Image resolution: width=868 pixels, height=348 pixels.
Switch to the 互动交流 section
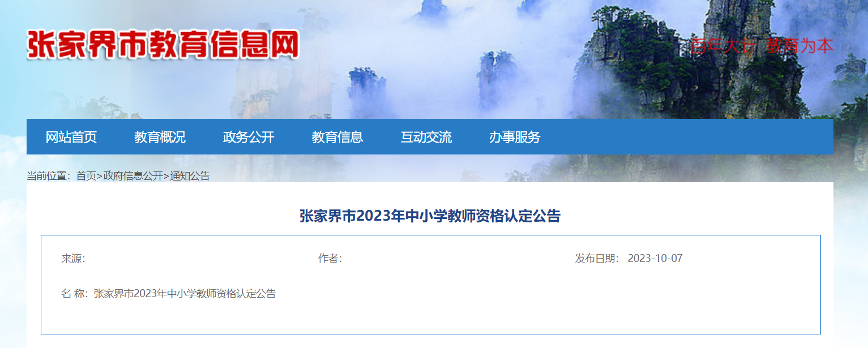(x=426, y=137)
